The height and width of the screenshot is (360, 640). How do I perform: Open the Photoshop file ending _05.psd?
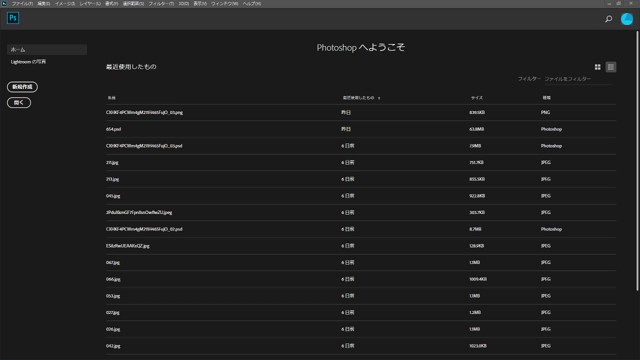[x=144, y=146]
